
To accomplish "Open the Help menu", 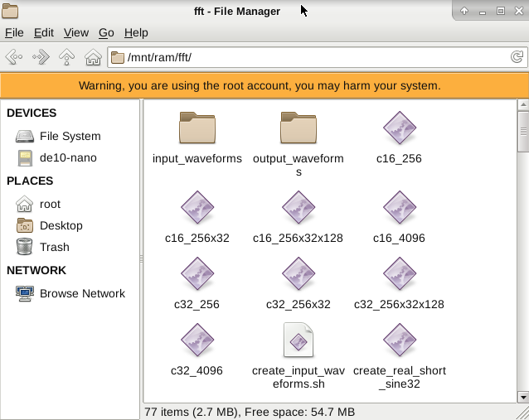I will point(136,33).
